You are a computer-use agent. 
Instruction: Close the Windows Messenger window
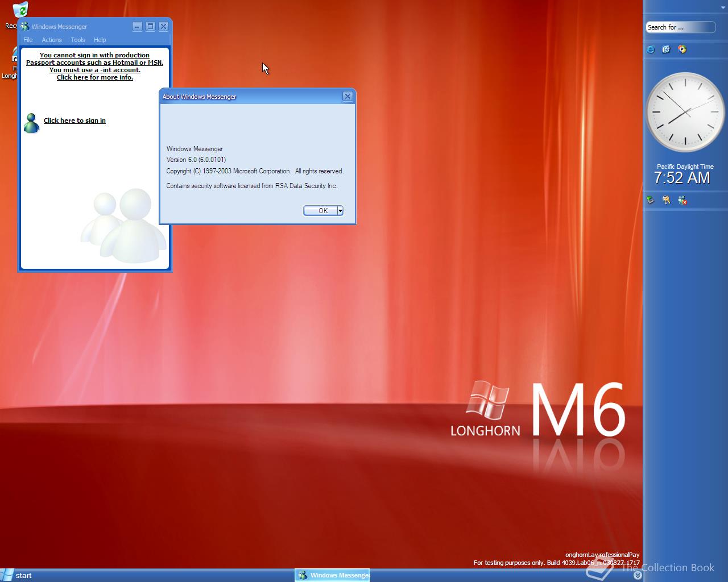163,26
